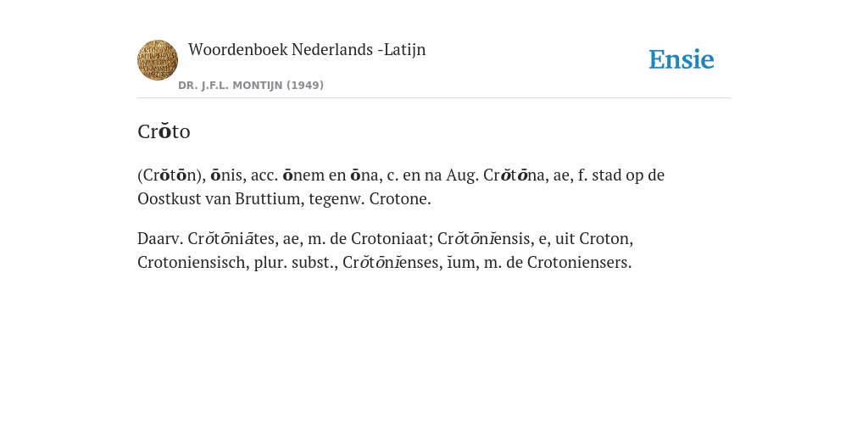
Task: Click the abbreviation Daarv. starting second paragraph
Action: (160, 238)
